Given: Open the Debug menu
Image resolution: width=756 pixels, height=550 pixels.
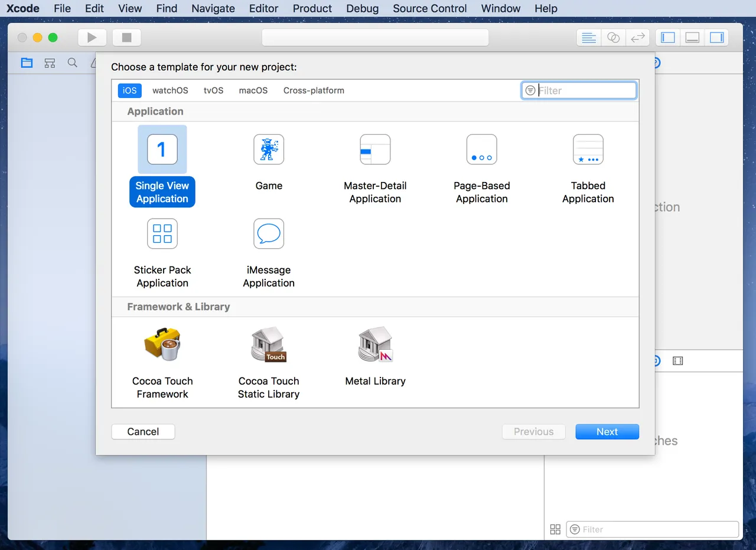Looking at the screenshot, I should 363,8.
